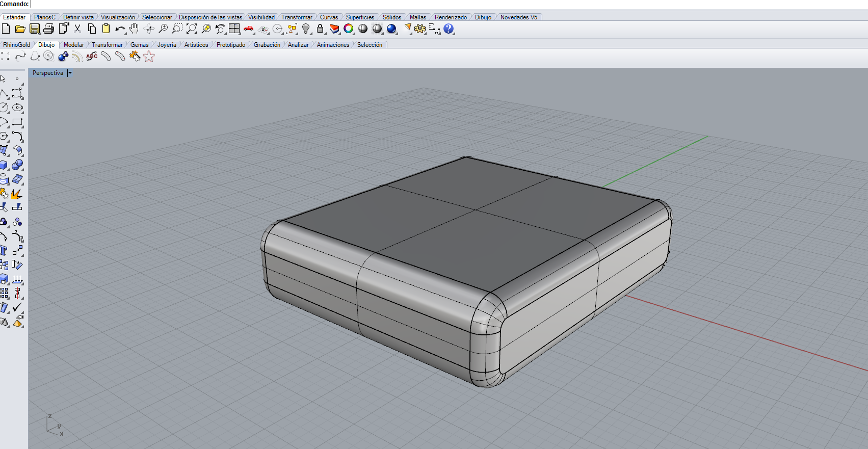The width and height of the screenshot is (868, 449).
Task: Select the arrow pointer tool in the left toolbar
Action: pyautogui.click(x=4, y=79)
